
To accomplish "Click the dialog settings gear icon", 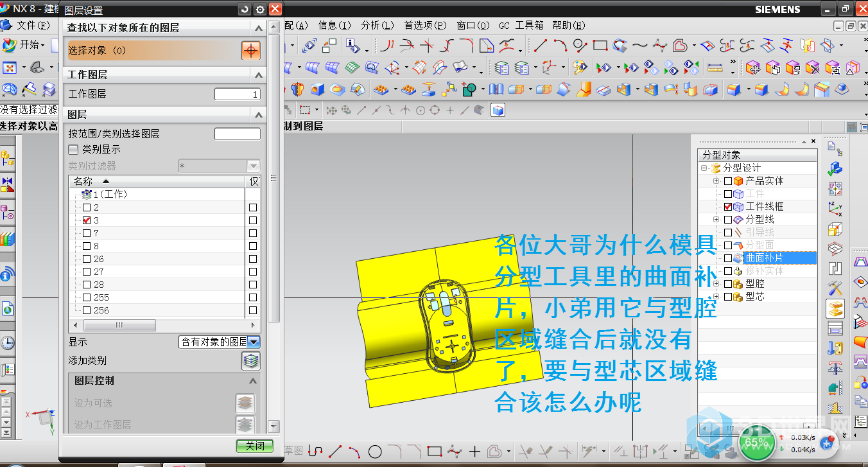I will 260,9.
